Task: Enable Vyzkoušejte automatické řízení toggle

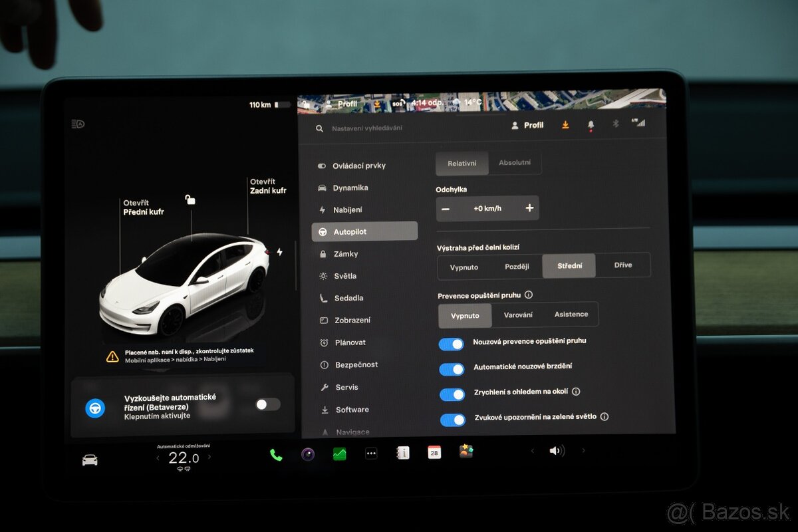Action: point(267,404)
